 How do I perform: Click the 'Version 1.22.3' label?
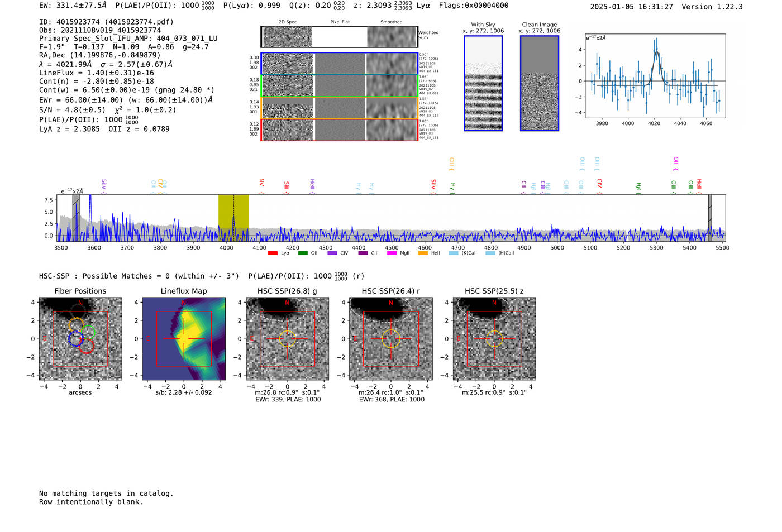coord(713,7)
